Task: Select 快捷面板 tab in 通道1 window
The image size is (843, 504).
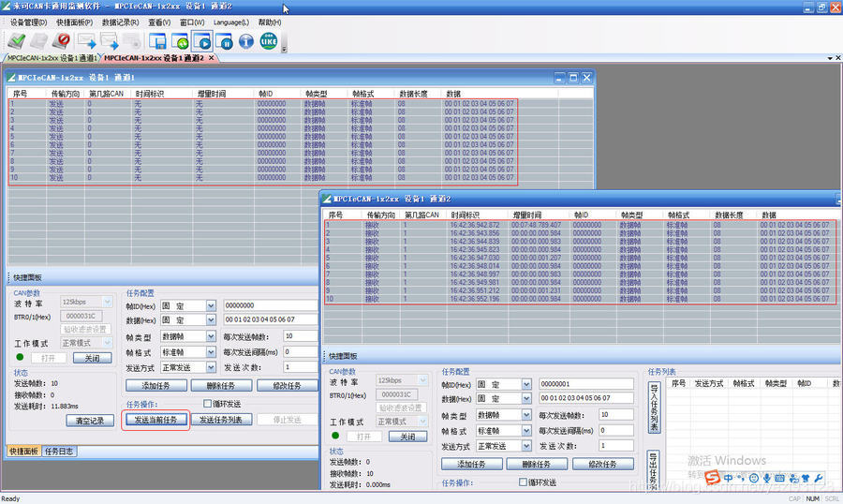Action: (x=23, y=452)
